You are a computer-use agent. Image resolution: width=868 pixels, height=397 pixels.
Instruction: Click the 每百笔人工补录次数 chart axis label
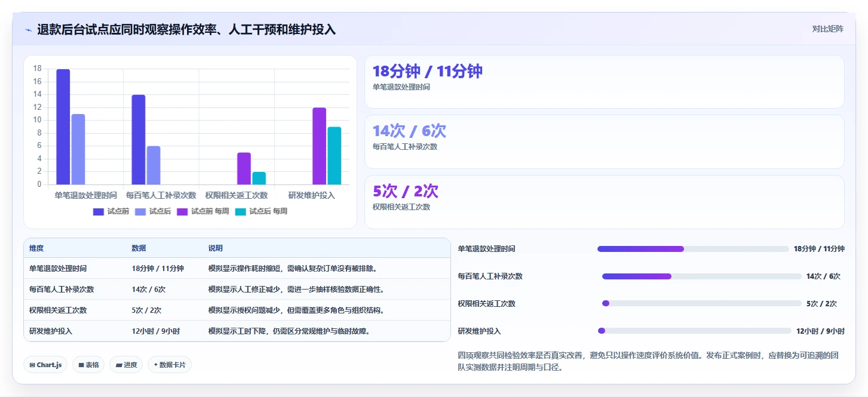tap(161, 195)
